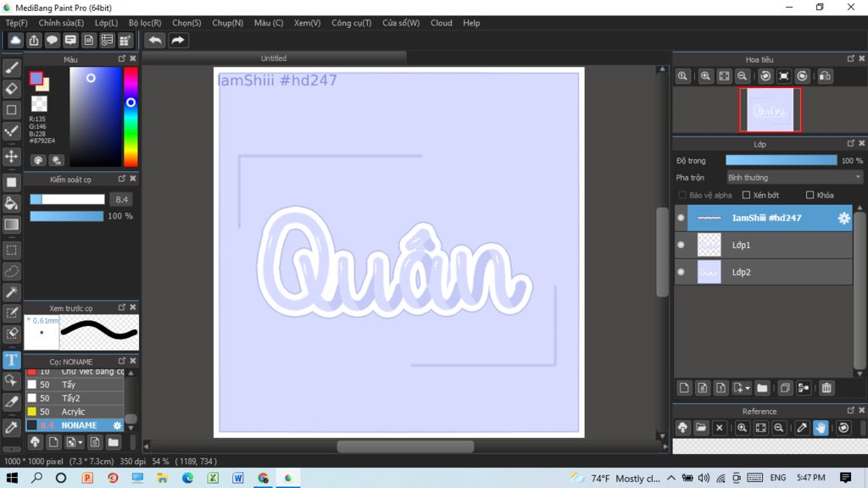Screen dimensions: 868x488
Task: Click the transparent color swatch
Action: coord(39,103)
